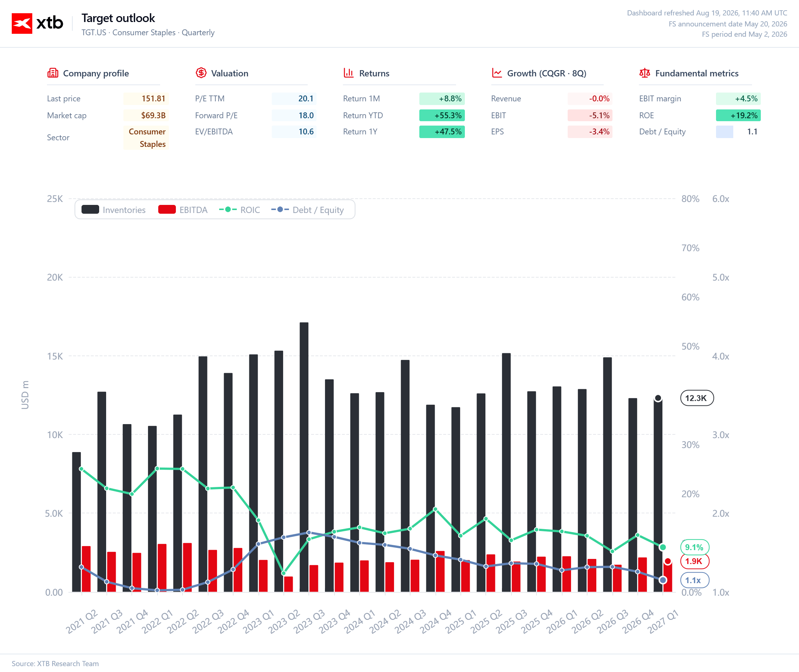Click the USD m axis title
Screen dimensions: 799x672
click(25, 395)
